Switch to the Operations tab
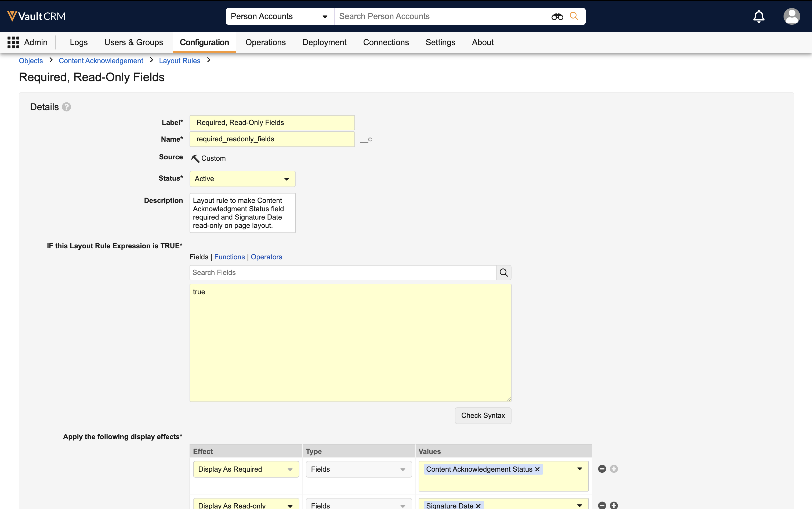The image size is (812, 509). pyautogui.click(x=265, y=42)
